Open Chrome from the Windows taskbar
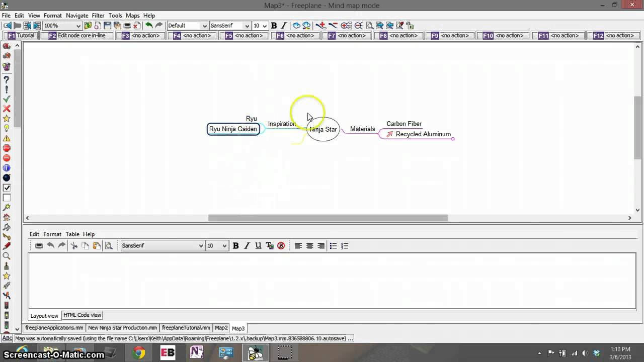 (139, 353)
